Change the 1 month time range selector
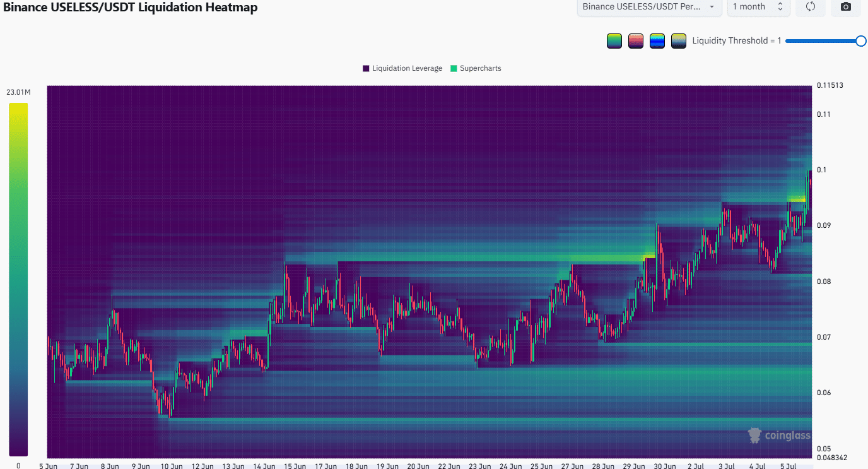Screen dimensions: 868x469 (x=758, y=7)
